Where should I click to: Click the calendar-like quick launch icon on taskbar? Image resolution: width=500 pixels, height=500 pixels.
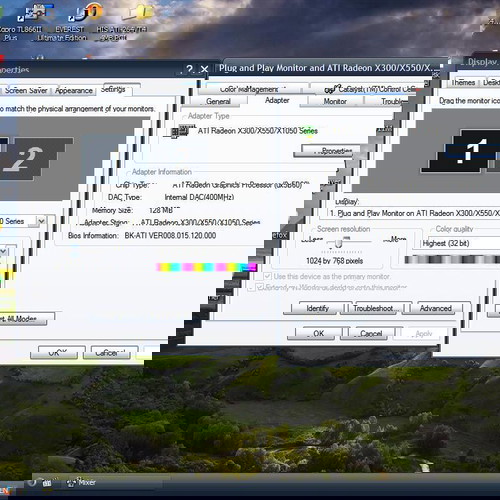pos(47,483)
